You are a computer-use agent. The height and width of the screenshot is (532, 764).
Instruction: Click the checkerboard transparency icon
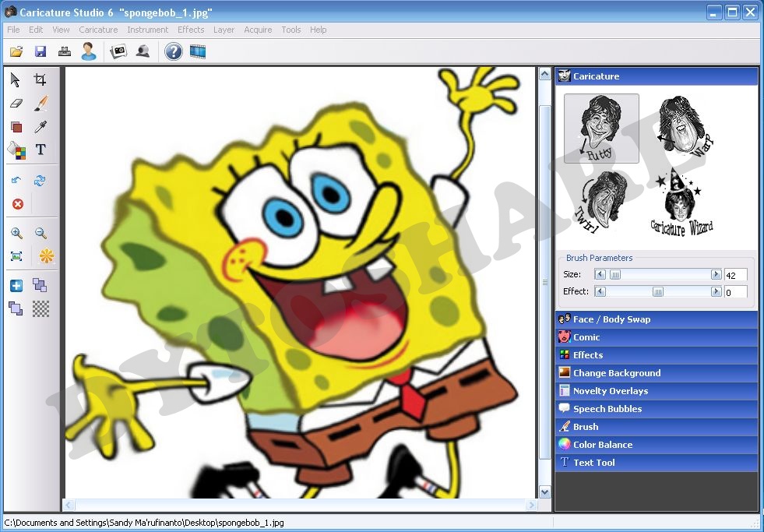tap(41, 308)
